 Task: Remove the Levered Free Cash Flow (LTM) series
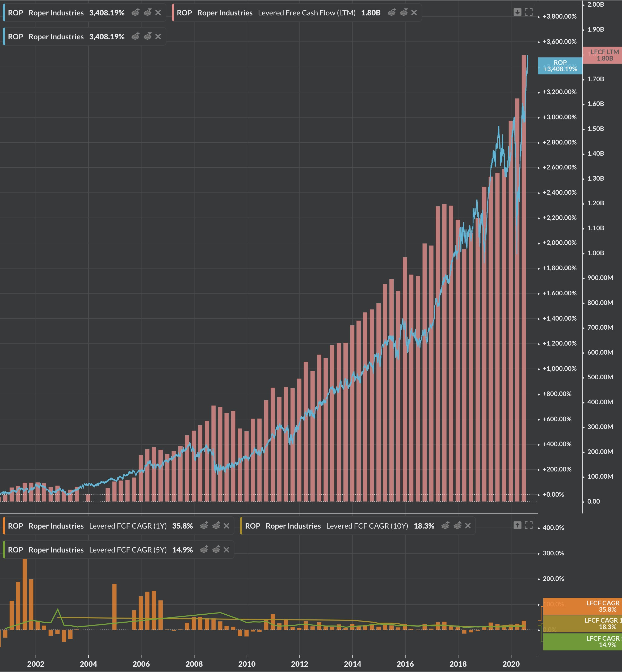pos(414,13)
